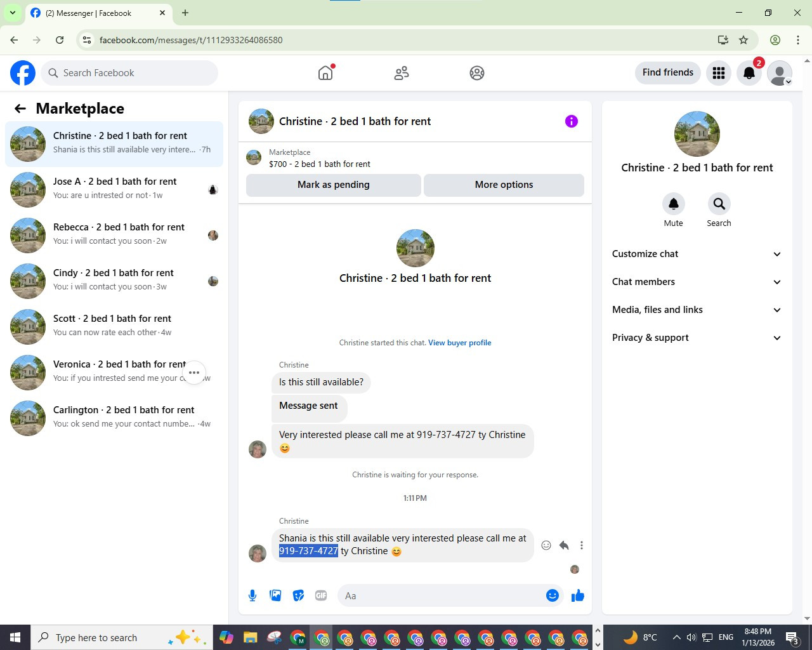
Task: Open options menu on Veronica conversation
Action: point(194,373)
